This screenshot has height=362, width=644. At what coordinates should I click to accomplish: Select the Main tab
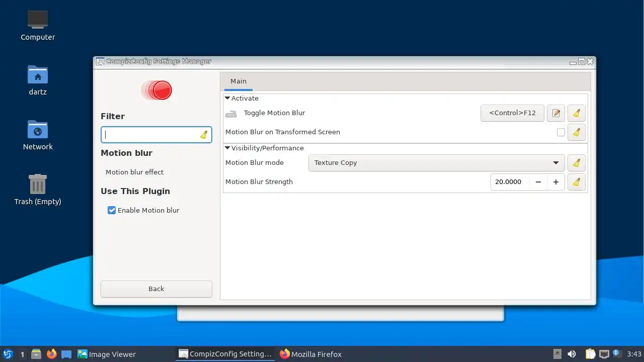(238, 81)
